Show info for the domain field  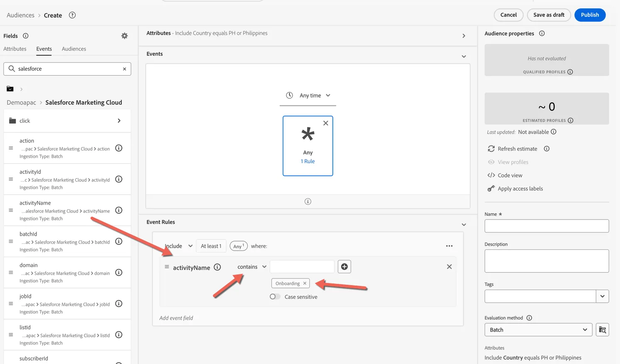point(119,273)
